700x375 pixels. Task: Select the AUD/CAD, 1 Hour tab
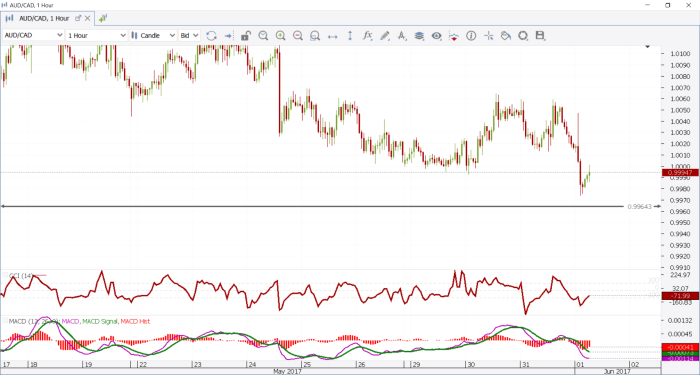point(44,18)
